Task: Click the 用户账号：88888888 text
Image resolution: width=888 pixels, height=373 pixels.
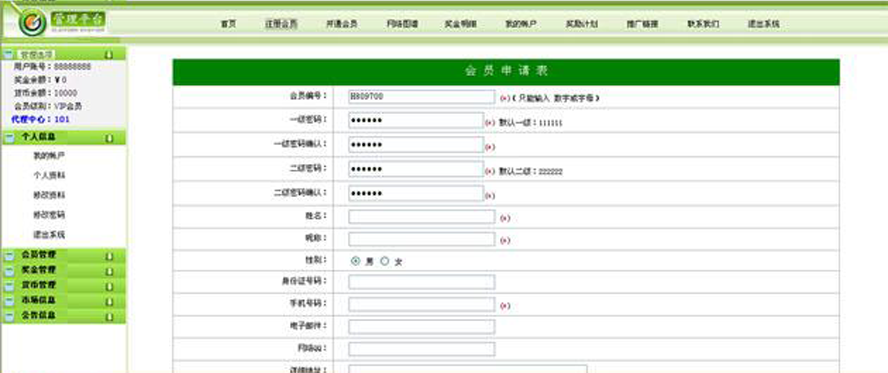Action: (52, 66)
